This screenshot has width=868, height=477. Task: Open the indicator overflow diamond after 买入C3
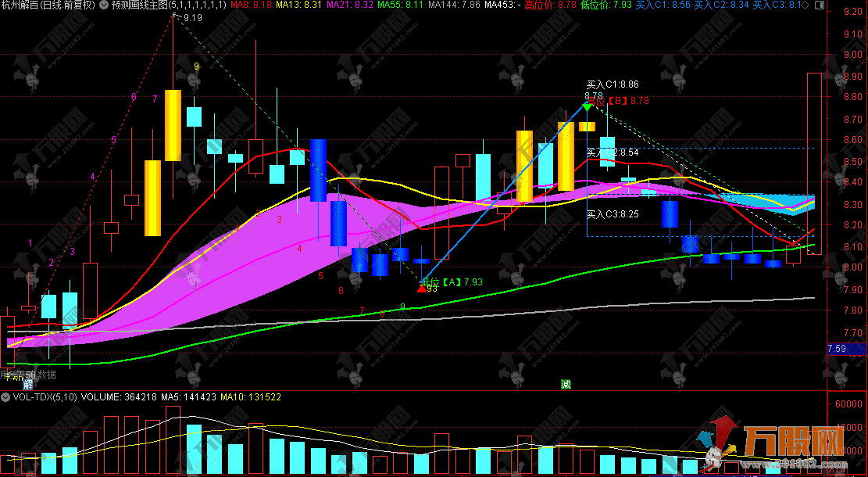(805, 5)
